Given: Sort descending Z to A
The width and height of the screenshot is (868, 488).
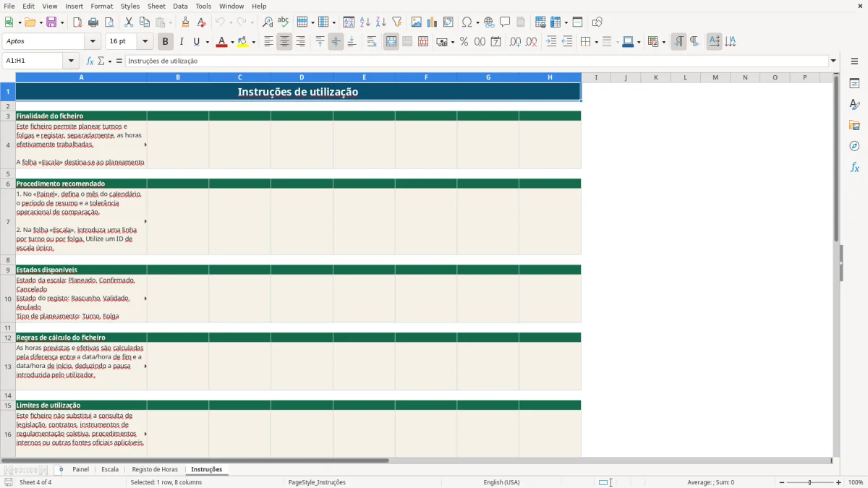Looking at the screenshot, I should pos(381,22).
